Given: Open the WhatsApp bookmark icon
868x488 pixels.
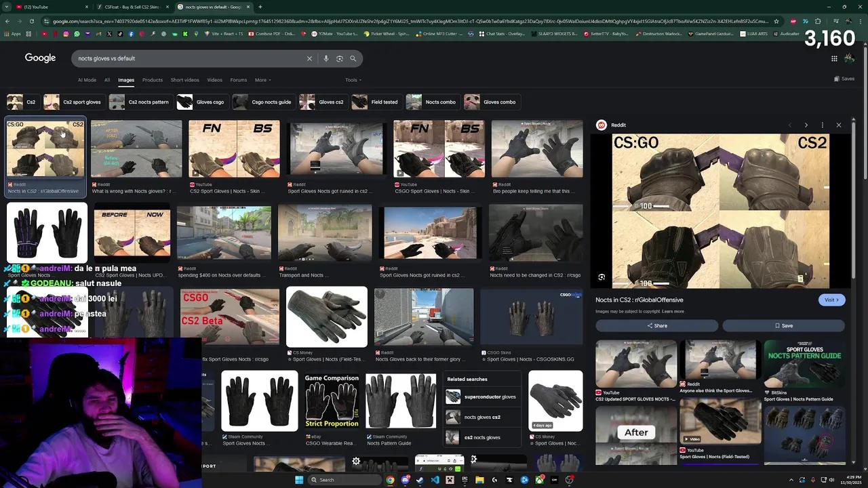Looking at the screenshot, I should click(77, 33).
